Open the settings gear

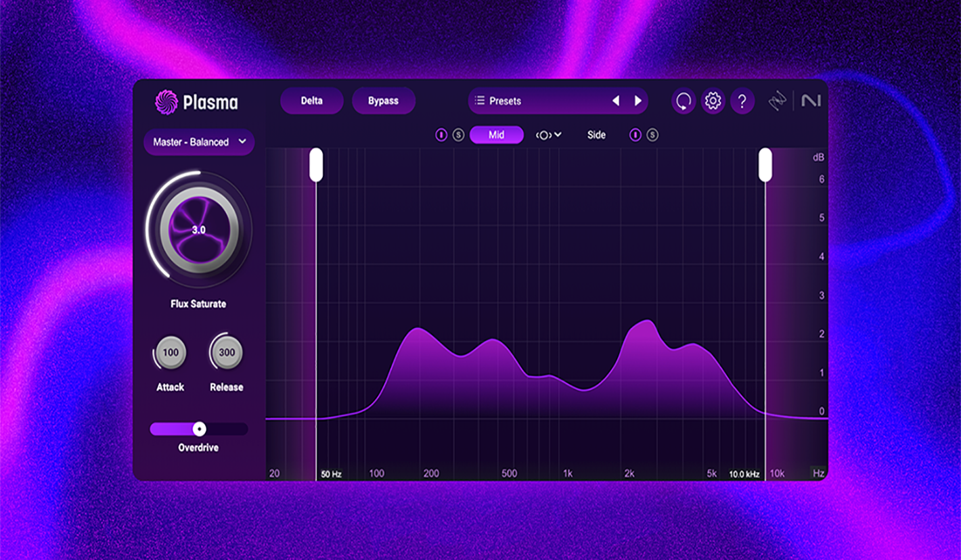tap(713, 101)
